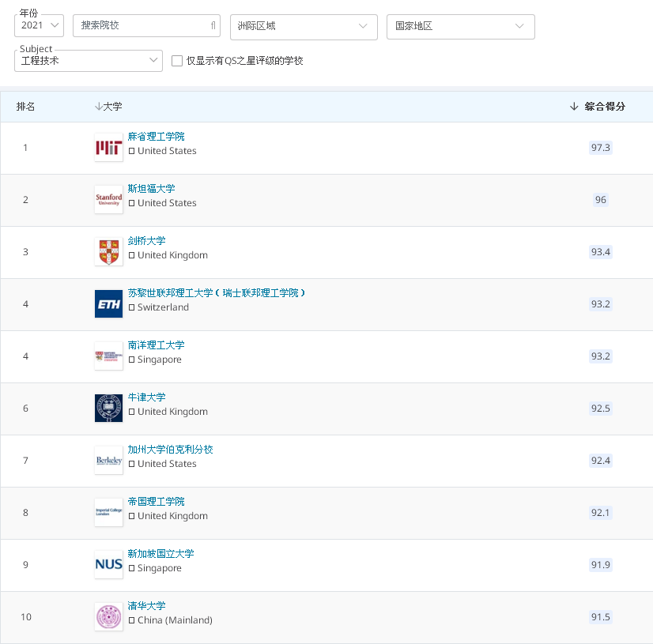653x644 pixels.
Task: Click the Nanyang Technological University logo
Action: tap(108, 356)
